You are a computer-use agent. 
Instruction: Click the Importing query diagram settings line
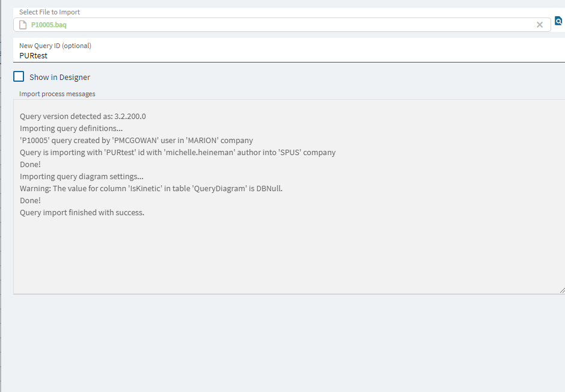[81, 176]
